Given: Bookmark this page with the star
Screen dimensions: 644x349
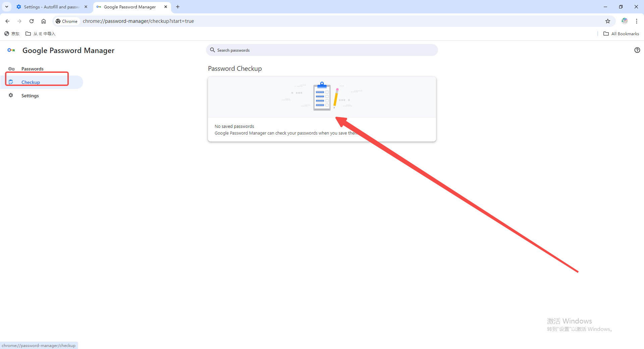Looking at the screenshot, I should click(608, 21).
